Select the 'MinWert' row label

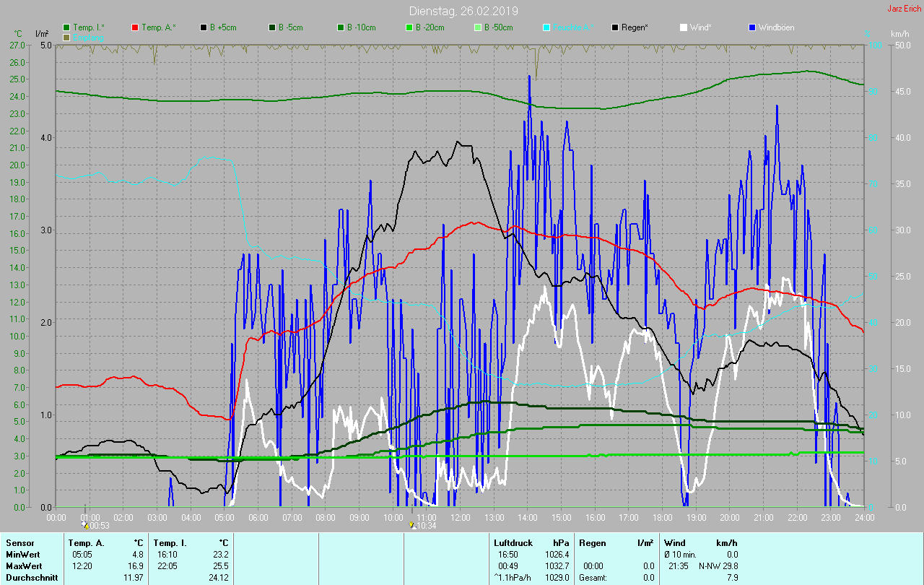click(x=22, y=554)
